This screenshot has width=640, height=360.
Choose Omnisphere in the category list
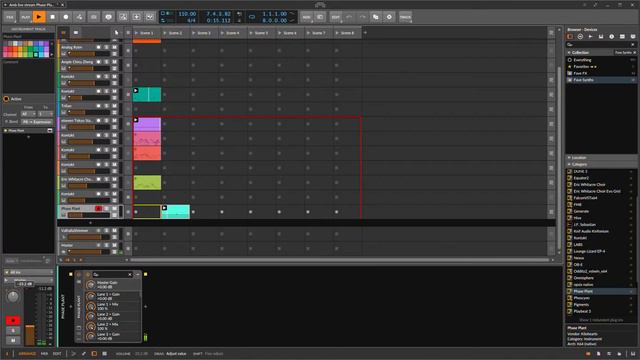[601, 278]
